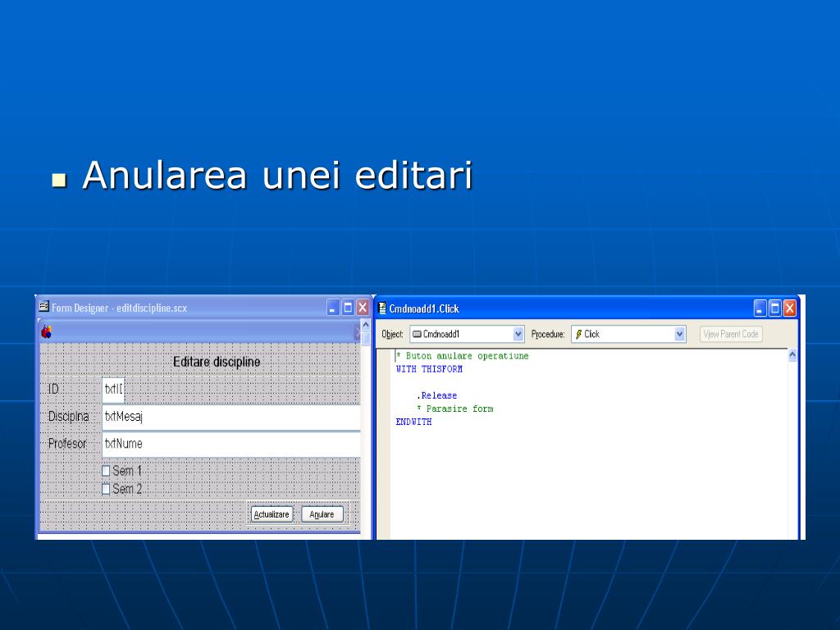Select the Profesor label on the form

coord(67,444)
